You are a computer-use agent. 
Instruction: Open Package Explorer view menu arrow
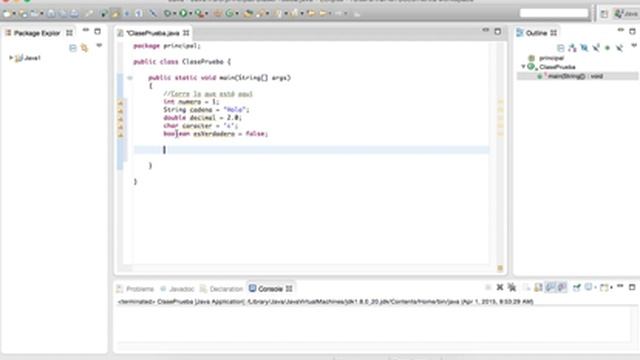tap(99, 46)
